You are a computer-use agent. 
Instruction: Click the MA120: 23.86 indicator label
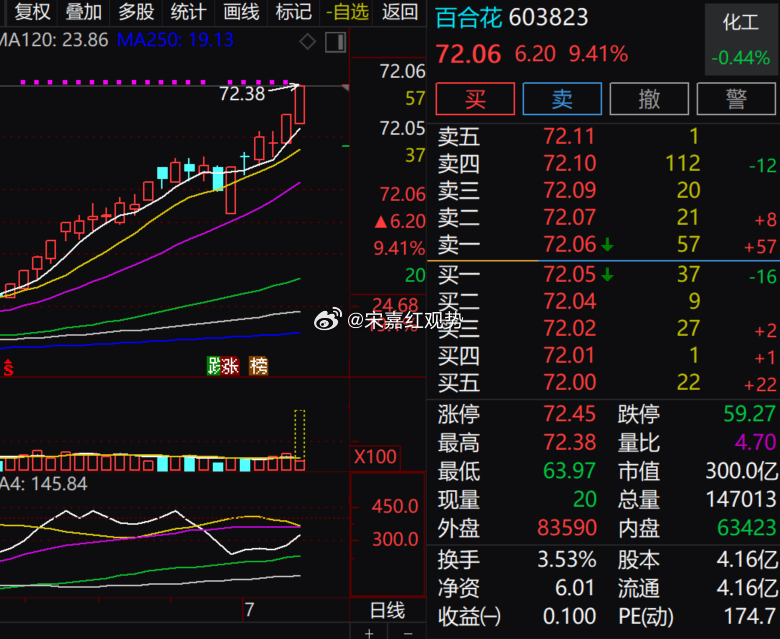click(x=54, y=40)
